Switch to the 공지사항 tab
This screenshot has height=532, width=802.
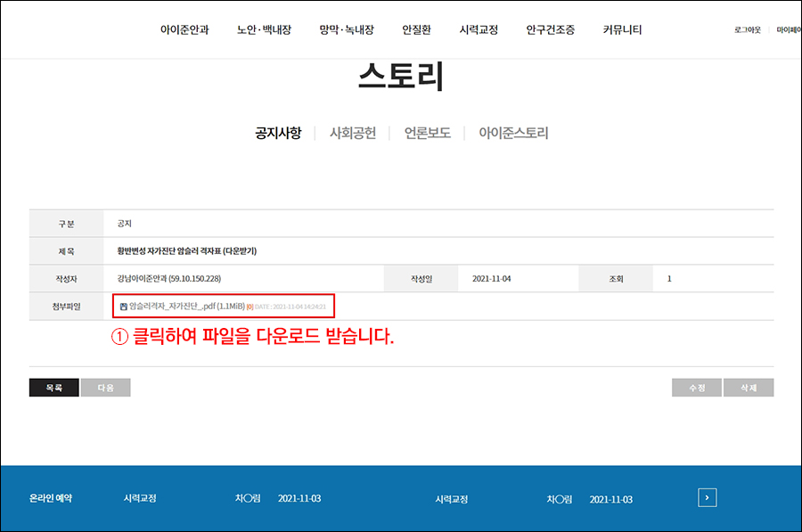(278, 133)
